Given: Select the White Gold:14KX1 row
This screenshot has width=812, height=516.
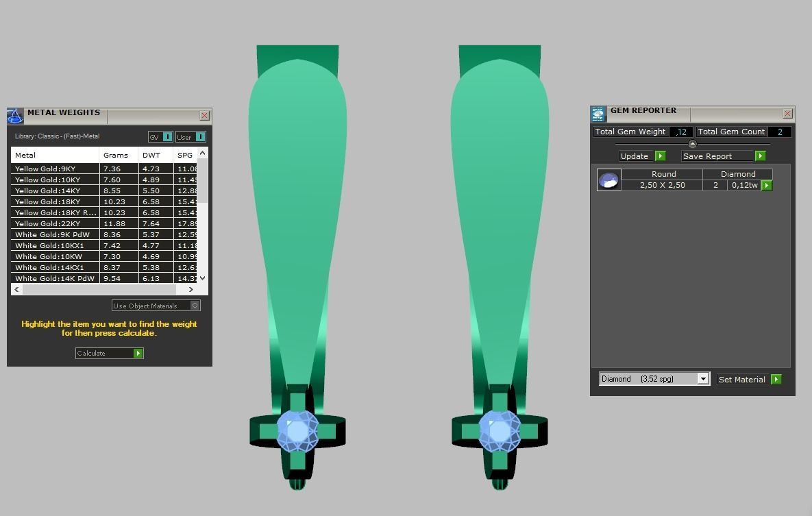Looking at the screenshot, I should click(x=104, y=267).
